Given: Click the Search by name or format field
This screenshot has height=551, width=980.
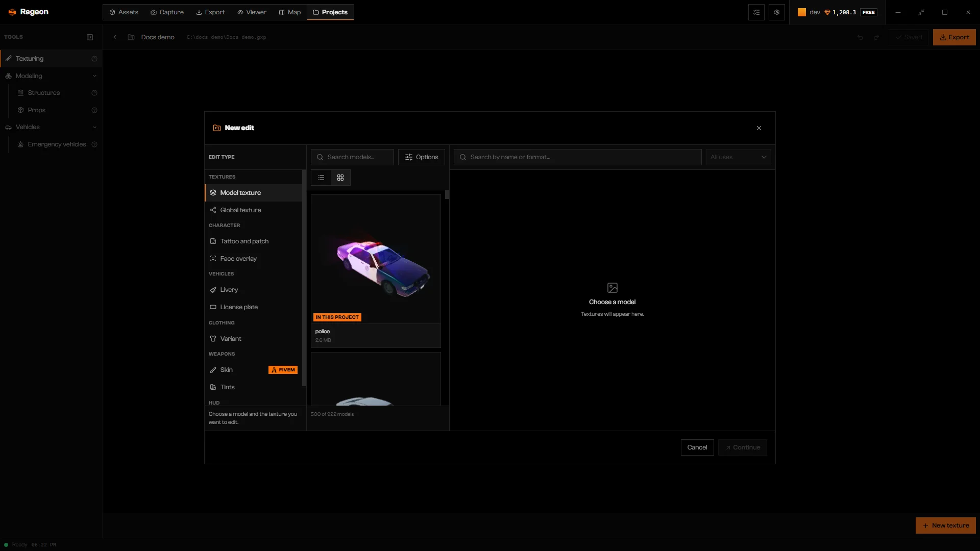Looking at the screenshot, I should (x=577, y=157).
